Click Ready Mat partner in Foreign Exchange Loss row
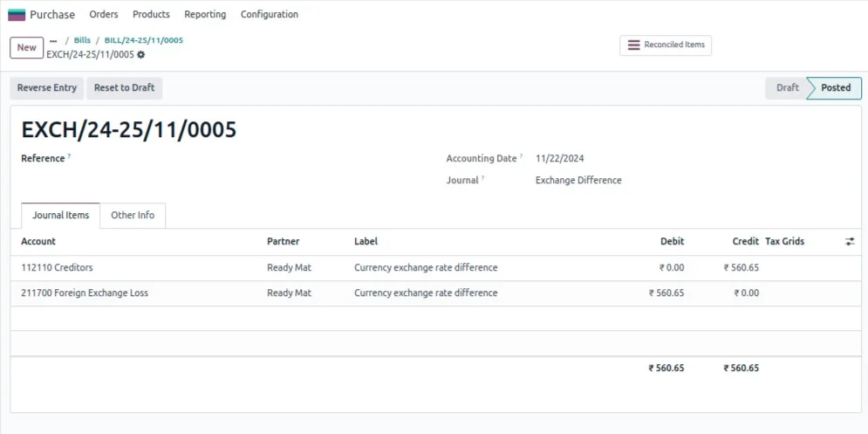Viewport: 868px width, 434px height. coord(290,293)
